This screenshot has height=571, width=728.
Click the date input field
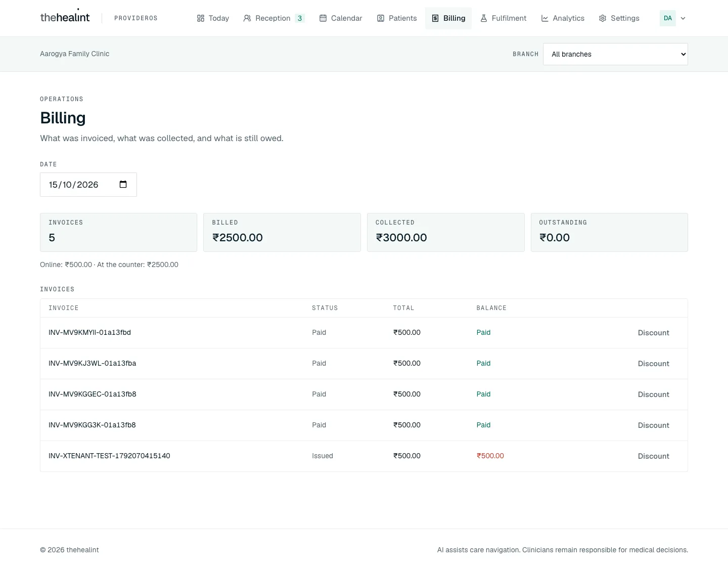pyautogui.click(x=88, y=185)
